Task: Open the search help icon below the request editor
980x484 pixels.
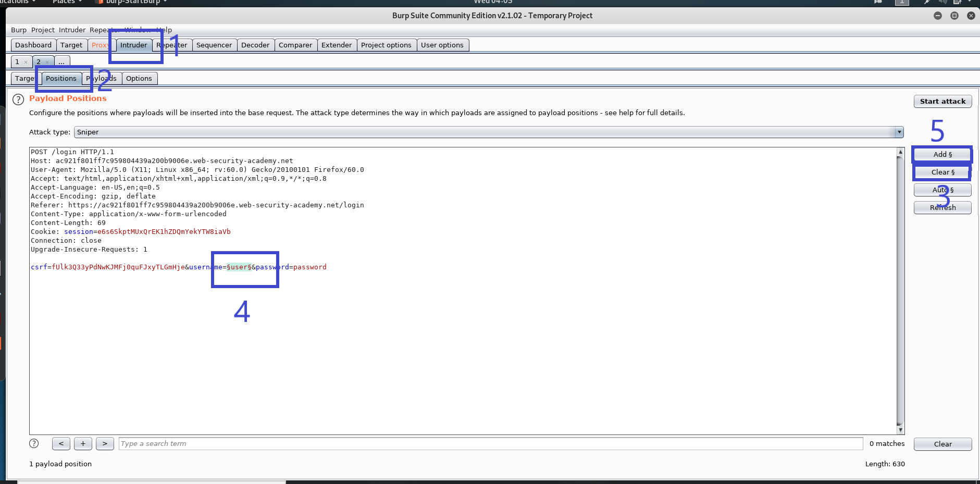Action: 34,443
